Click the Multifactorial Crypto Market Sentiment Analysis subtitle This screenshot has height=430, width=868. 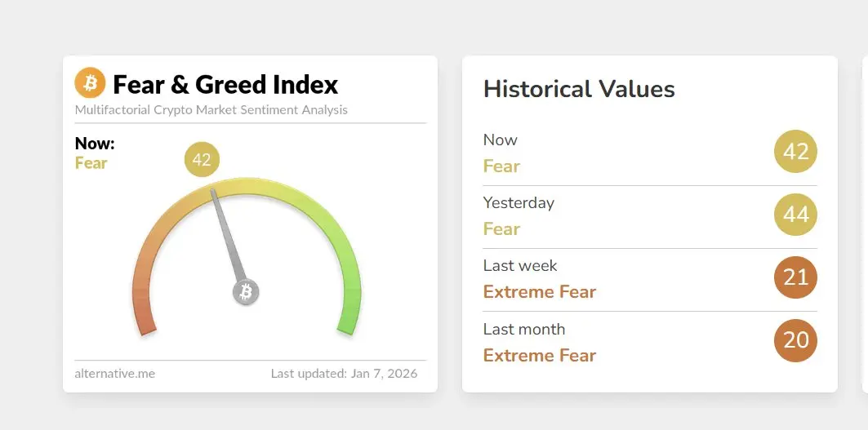coord(211,109)
